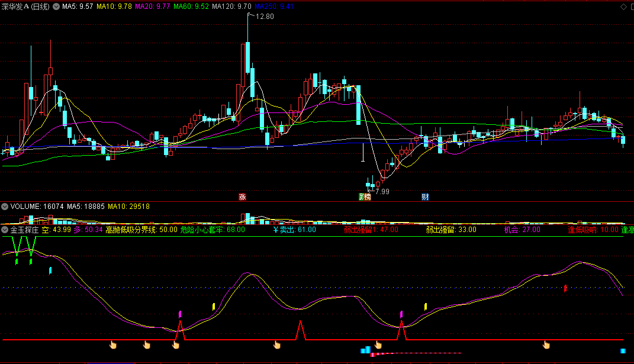This screenshot has height=364, width=634.
Task: Click the cyan square at indicator panel's right end
Action: click(623, 350)
